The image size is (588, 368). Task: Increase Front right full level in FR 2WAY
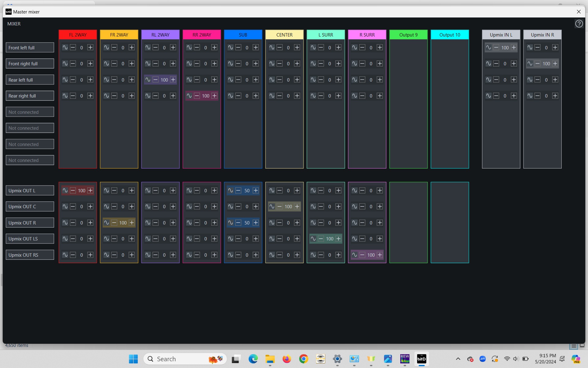pos(132,63)
